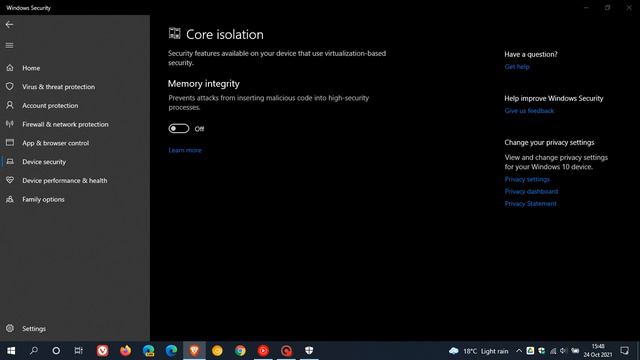Open Settings at sidebar bottom
640x360 pixels.
pyautogui.click(x=75, y=328)
